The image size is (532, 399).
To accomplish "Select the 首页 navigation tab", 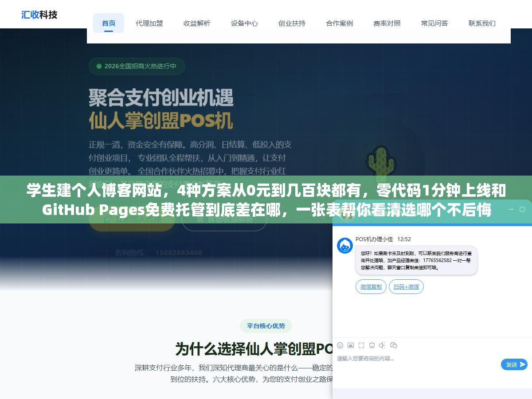I will tap(109, 23).
